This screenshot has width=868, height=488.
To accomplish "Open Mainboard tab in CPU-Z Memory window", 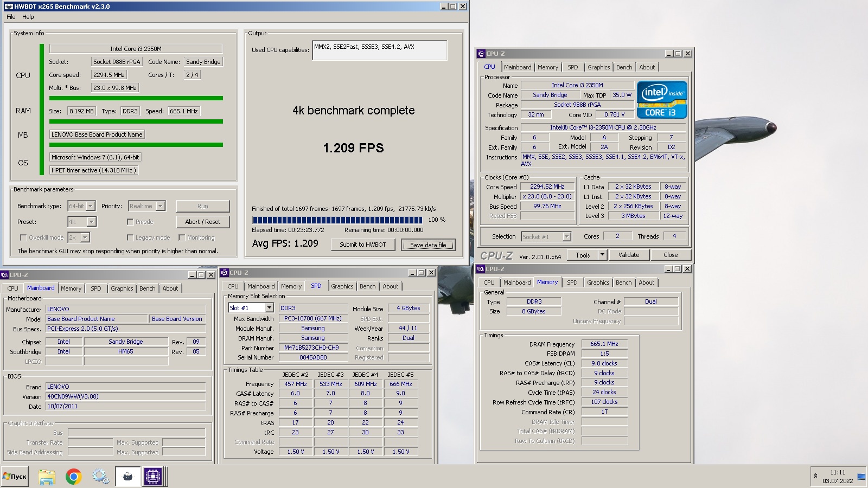I will [517, 282].
